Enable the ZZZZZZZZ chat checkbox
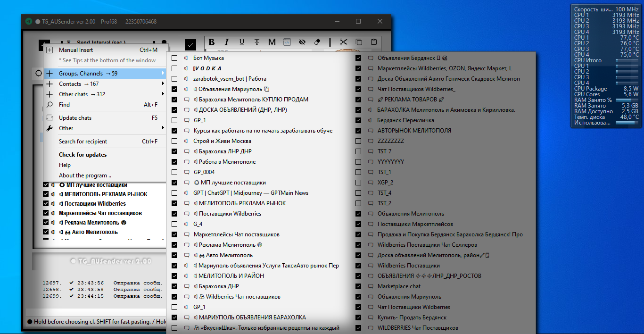This screenshot has height=334, width=644. coord(358,141)
